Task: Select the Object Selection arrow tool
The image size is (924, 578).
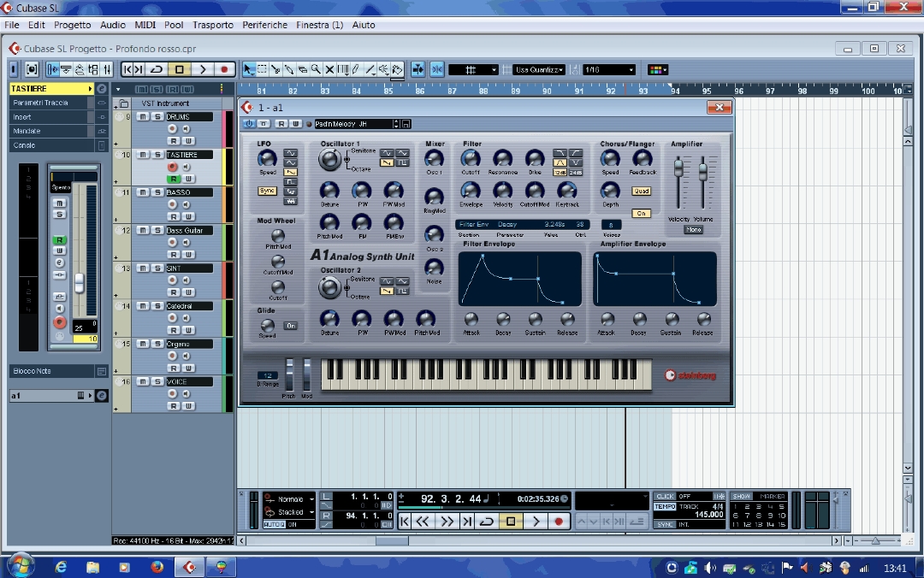Action: tap(249, 69)
